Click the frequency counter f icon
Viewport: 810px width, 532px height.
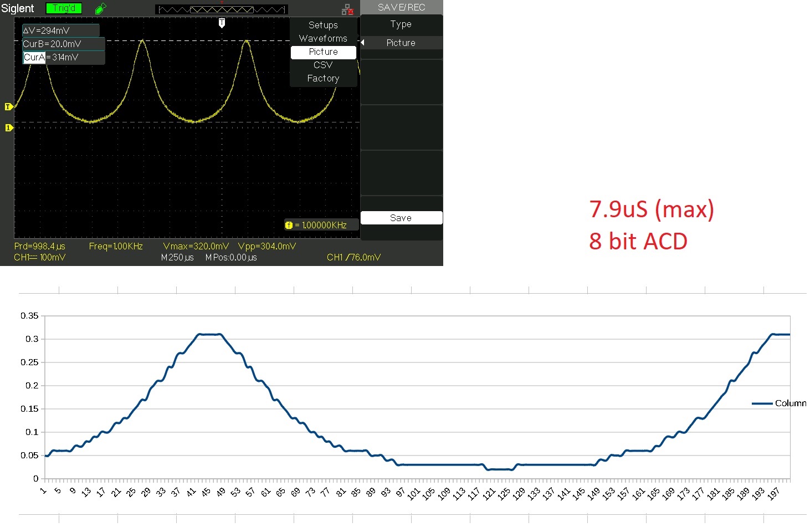click(x=289, y=225)
